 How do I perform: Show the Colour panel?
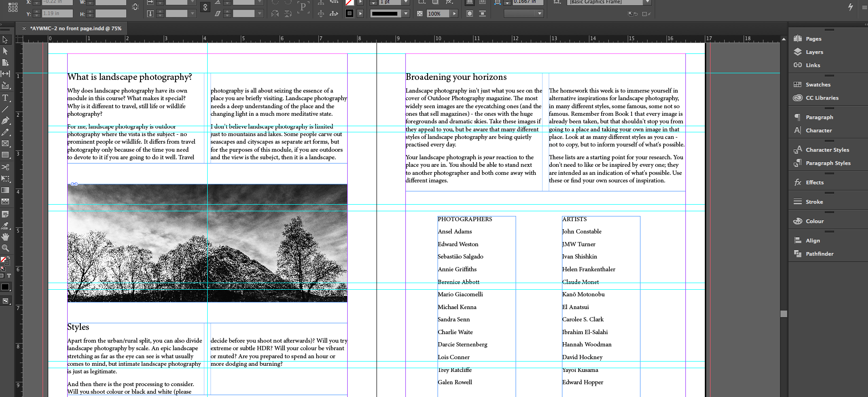(815, 221)
